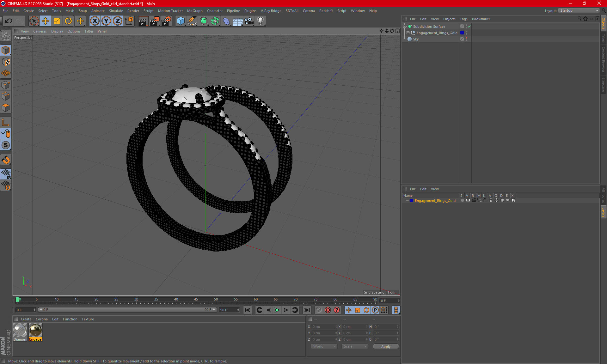The image size is (607, 364).
Task: Toggle Engagement_Rings_Gold visibility dots
Action: click(466, 33)
